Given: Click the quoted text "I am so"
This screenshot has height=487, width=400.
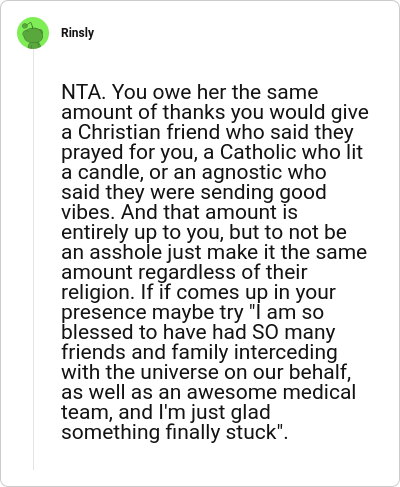Looking at the screenshot, I should point(289,312).
